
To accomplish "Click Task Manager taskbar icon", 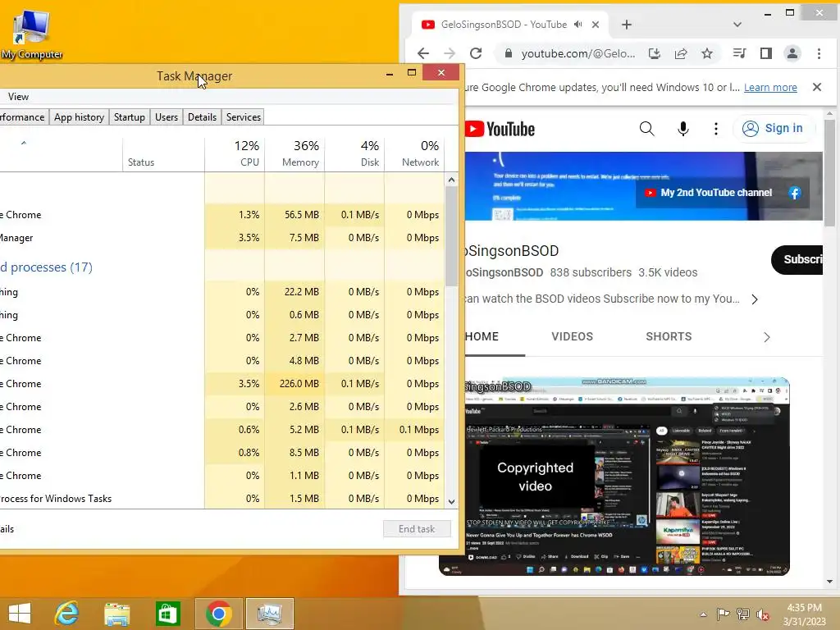I will coord(269,614).
